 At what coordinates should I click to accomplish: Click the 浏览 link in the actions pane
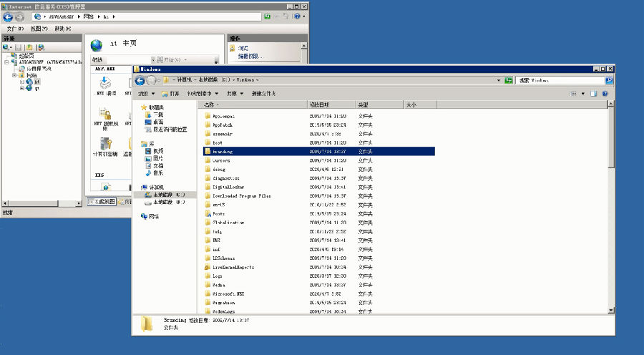[243, 48]
